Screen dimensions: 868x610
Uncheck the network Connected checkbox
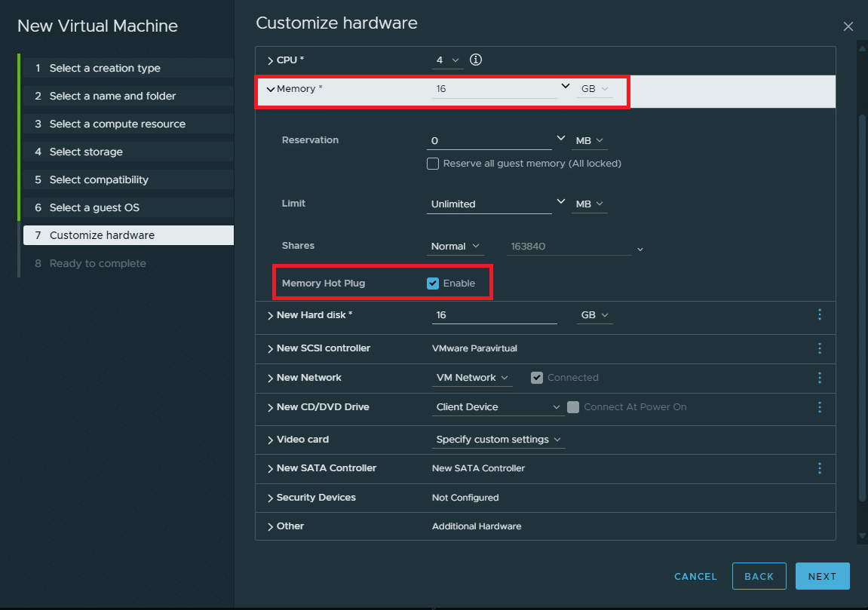pos(536,378)
